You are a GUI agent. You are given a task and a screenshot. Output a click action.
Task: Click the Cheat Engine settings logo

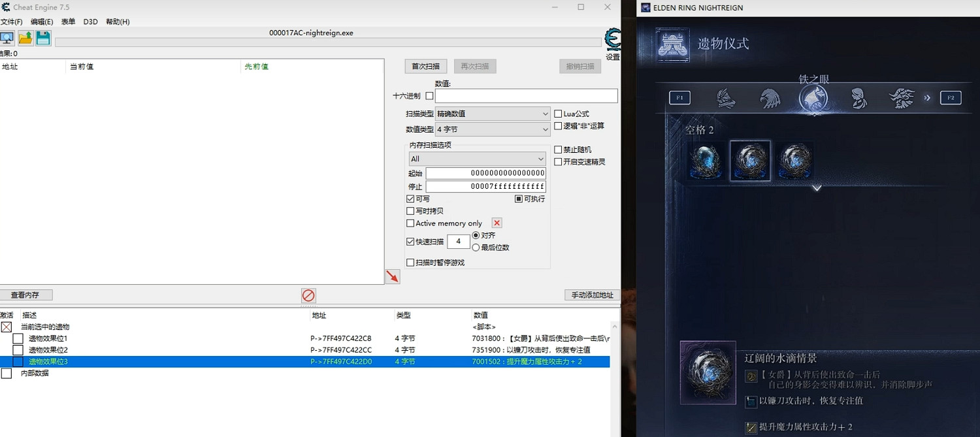[612, 39]
